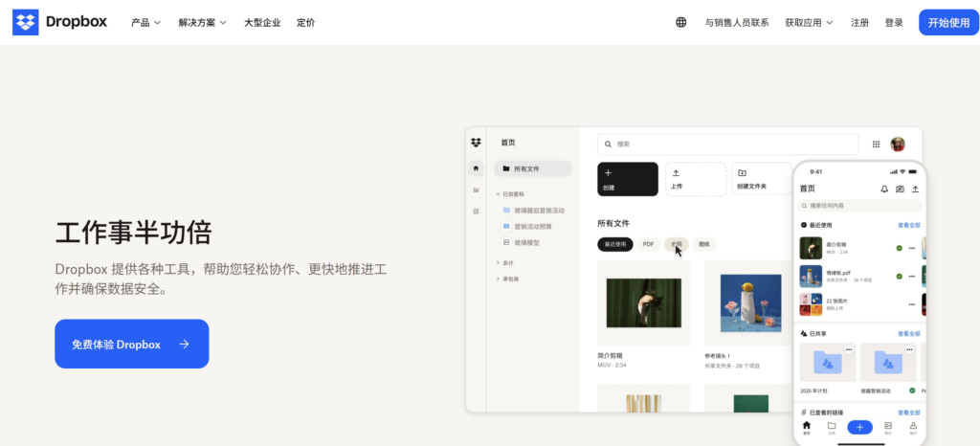This screenshot has width=980, height=446.
Task: Open the 与销售人员联系 link
Action: [737, 22]
